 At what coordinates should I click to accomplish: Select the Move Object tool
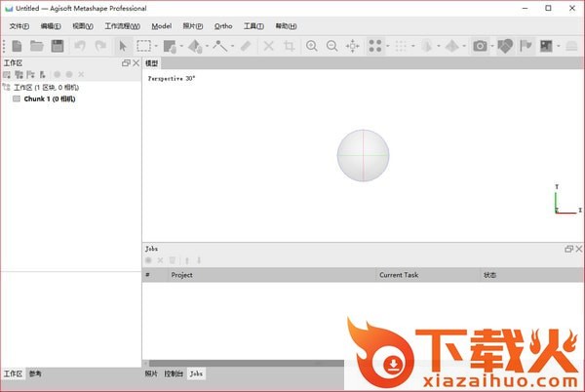click(195, 46)
